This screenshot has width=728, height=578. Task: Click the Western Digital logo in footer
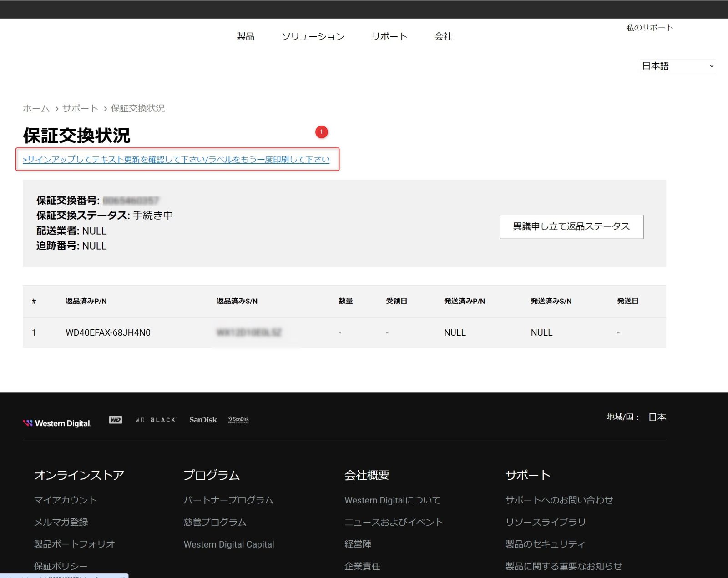[57, 423]
